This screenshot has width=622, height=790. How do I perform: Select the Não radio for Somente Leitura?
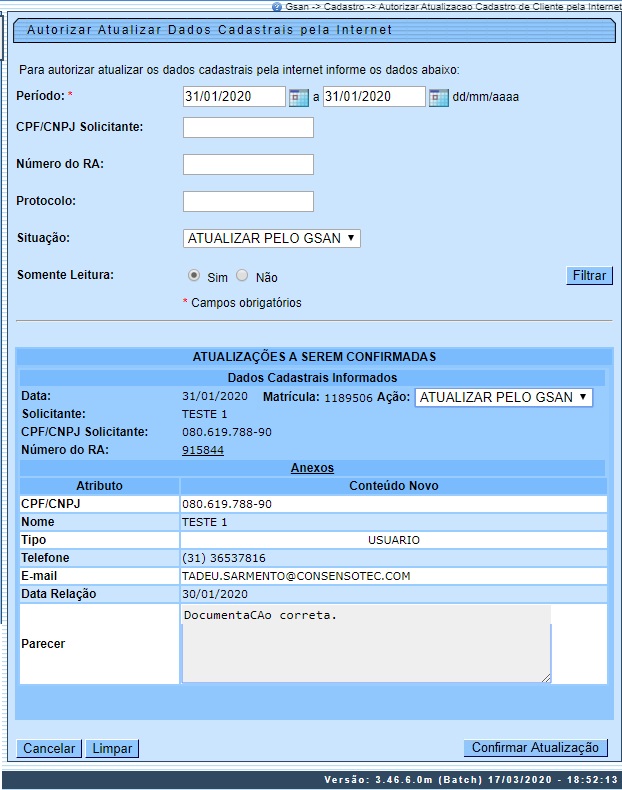pyautogui.click(x=242, y=276)
